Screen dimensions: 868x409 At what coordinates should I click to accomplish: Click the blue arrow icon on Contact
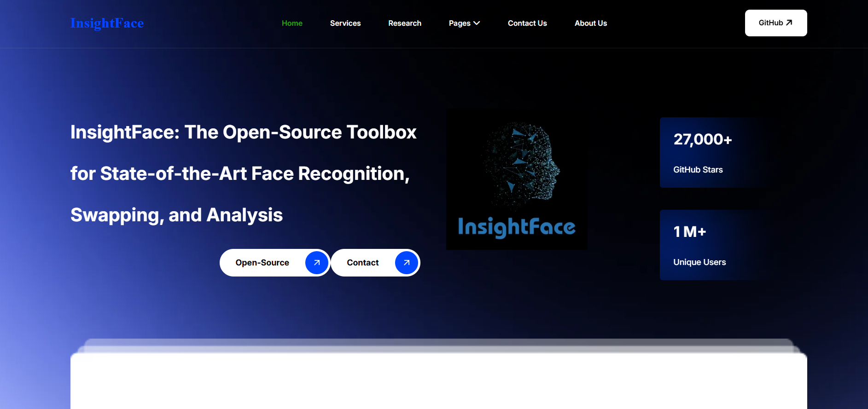point(407,263)
